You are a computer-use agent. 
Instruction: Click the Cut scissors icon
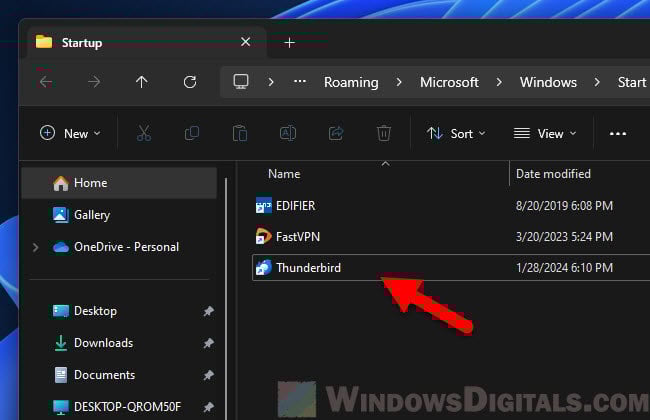[144, 134]
